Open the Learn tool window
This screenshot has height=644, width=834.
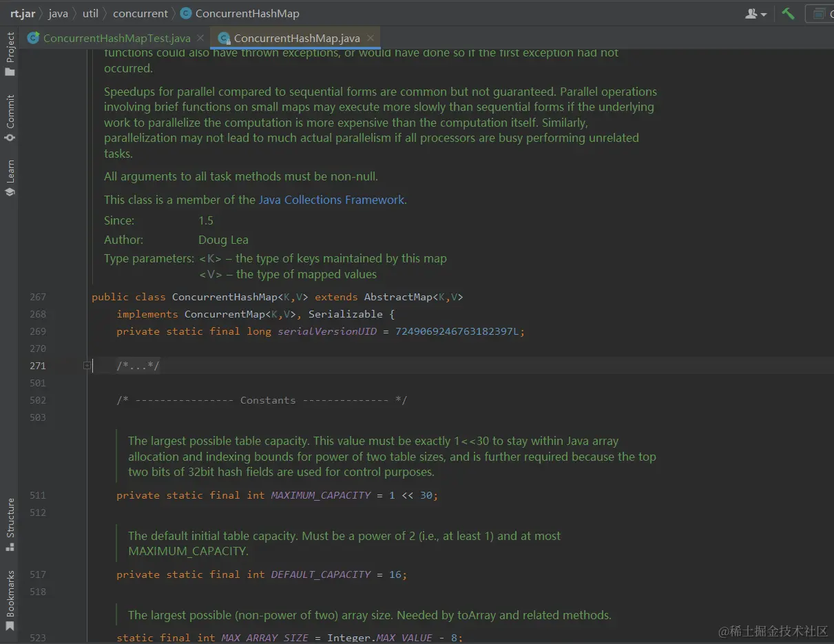pyautogui.click(x=10, y=178)
